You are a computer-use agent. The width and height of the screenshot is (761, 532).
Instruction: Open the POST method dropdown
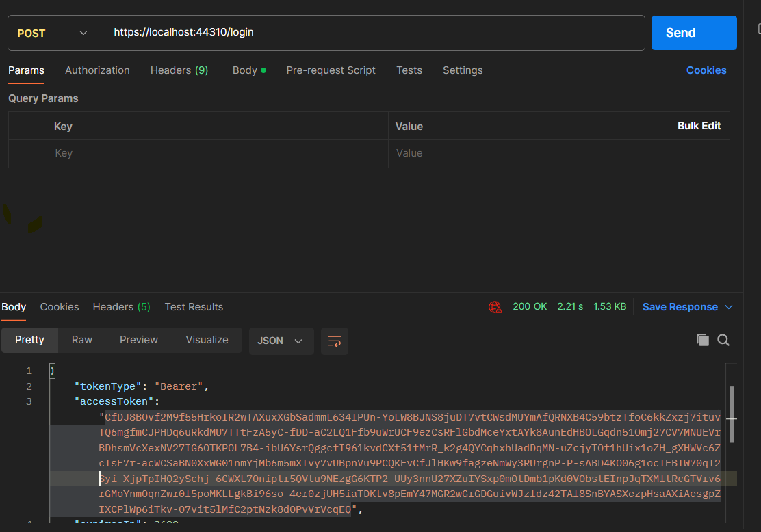(53, 33)
